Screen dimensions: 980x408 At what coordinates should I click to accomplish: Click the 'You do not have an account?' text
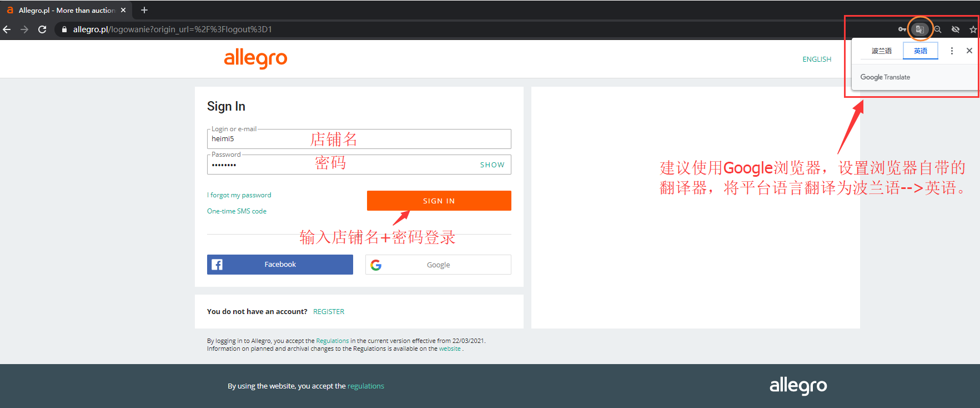pyautogui.click(x=257, y=312)
